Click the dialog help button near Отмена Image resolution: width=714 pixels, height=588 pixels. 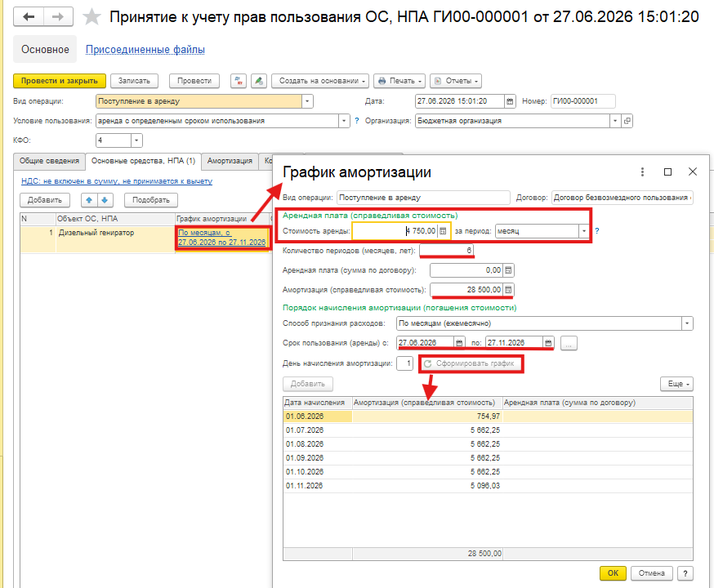pyautogui.click(x=685, y=573)
